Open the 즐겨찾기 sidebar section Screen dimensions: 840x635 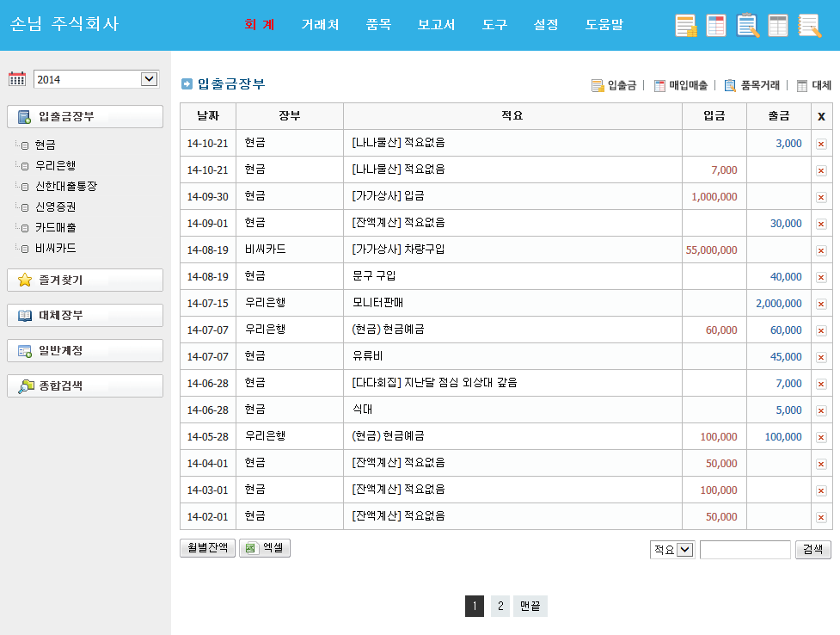84,281
